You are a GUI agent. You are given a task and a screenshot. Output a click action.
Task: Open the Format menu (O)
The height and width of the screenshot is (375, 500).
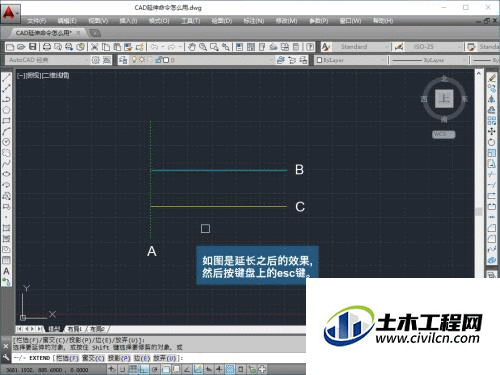tap(159, 21)
